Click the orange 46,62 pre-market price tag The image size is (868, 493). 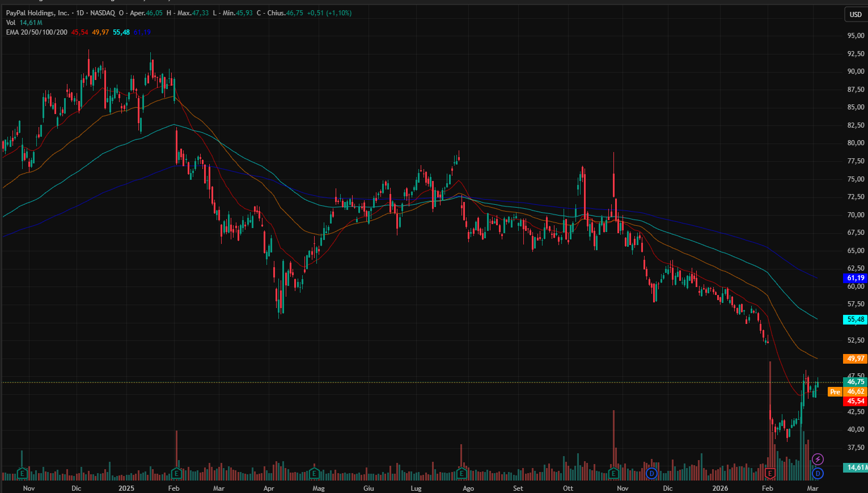click(856, 391)
